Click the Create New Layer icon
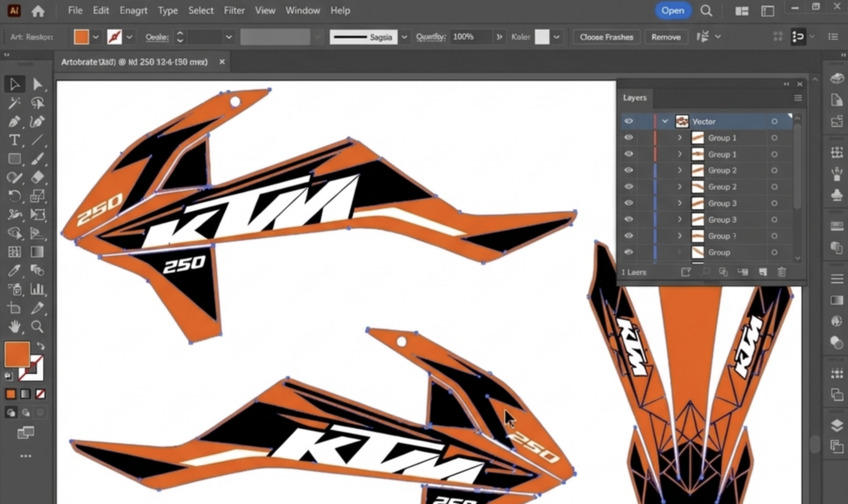The width and height of the screenshot is (848, 504). 763,272
